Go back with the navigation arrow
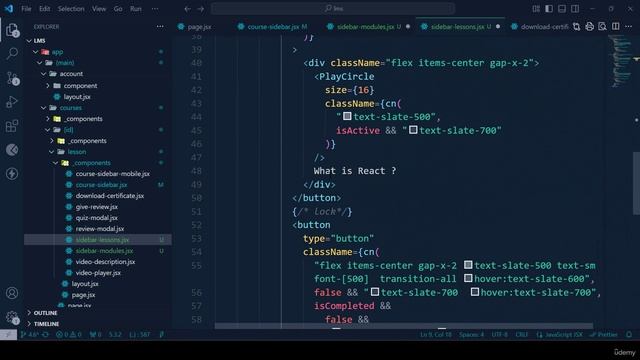Viewport: 640px width, 360px height. coord(187,9)
